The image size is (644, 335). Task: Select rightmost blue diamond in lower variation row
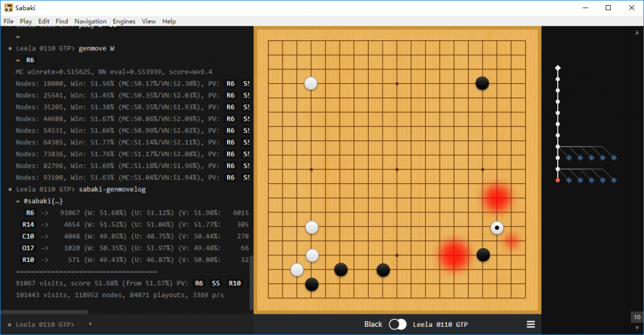click(614, 180)
